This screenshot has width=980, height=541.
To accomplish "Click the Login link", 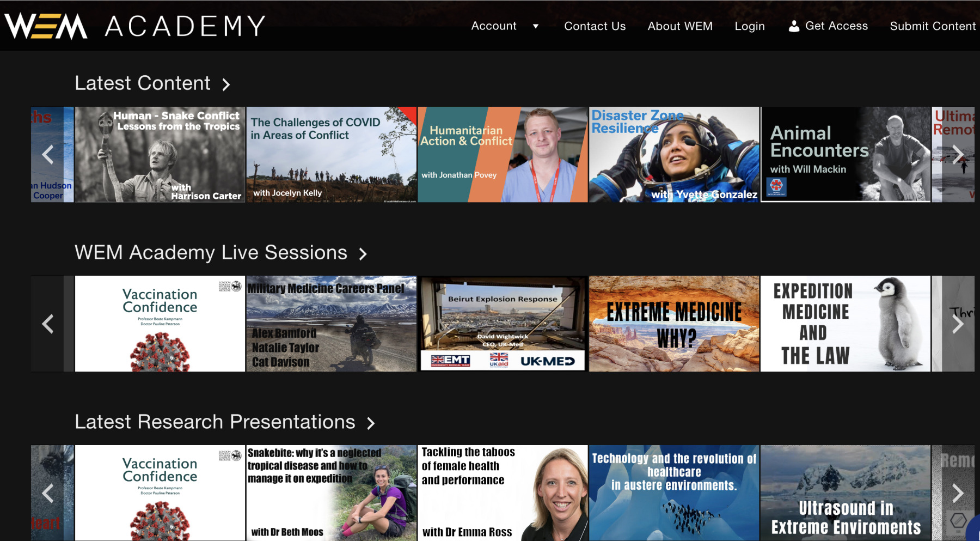I will tap(750, 26).
